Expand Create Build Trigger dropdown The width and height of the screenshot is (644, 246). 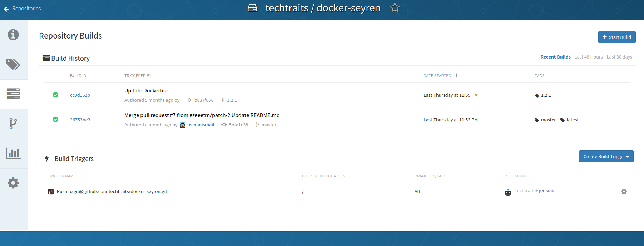pyautogui.click(x=606, y=156)
